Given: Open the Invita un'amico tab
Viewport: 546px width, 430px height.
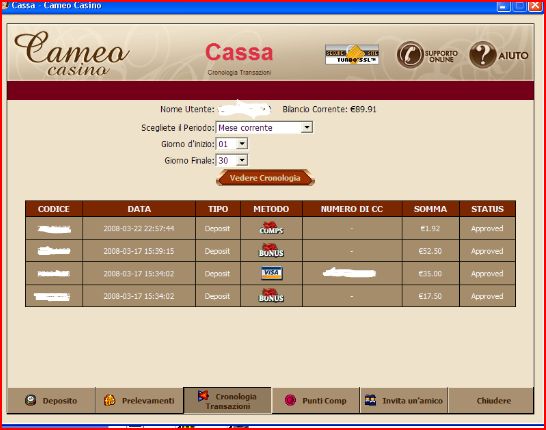Looking at the screenshot, I should tap(404, 400).
